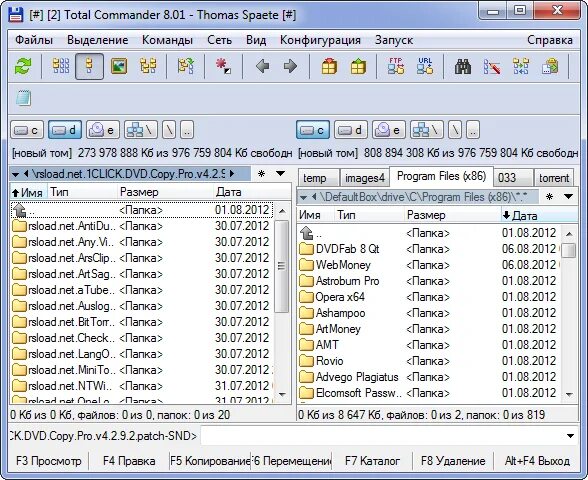This screenshot has height=480, width=588.
Task: Switch to images4 tab
Action: 364,178
